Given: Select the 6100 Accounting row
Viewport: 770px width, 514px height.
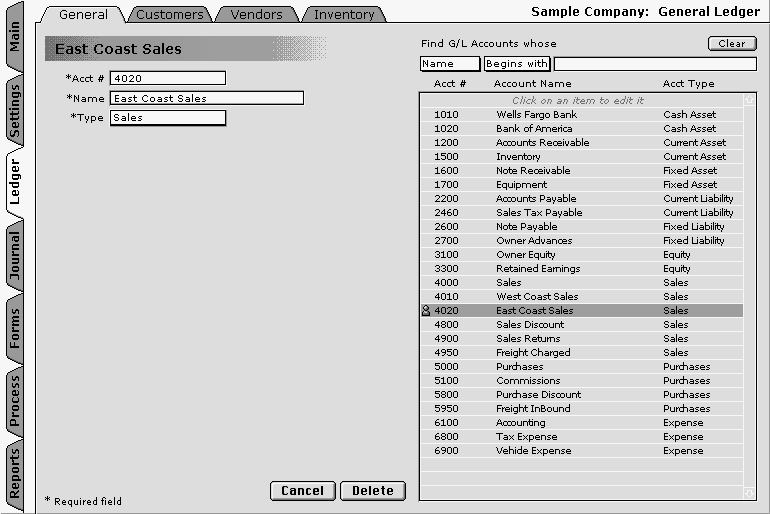Looking at the screenshot, I should (x=581, y=422).
